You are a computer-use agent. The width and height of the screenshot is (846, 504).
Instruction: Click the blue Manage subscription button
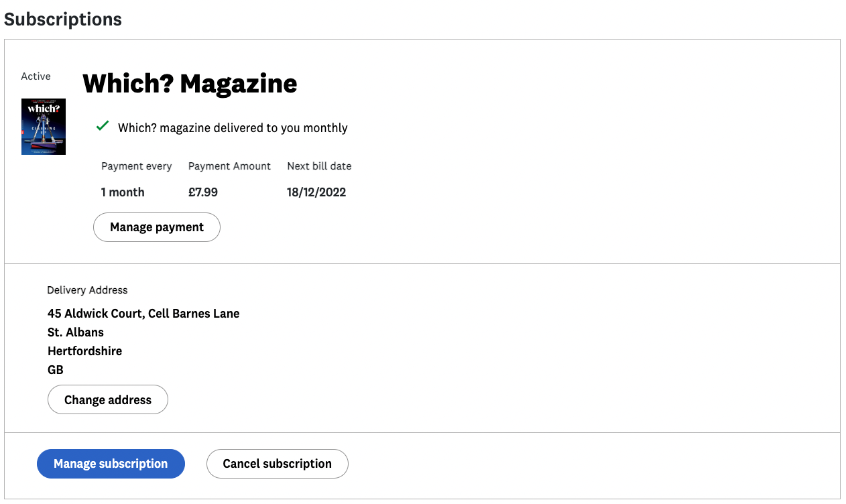pos(111,464)
